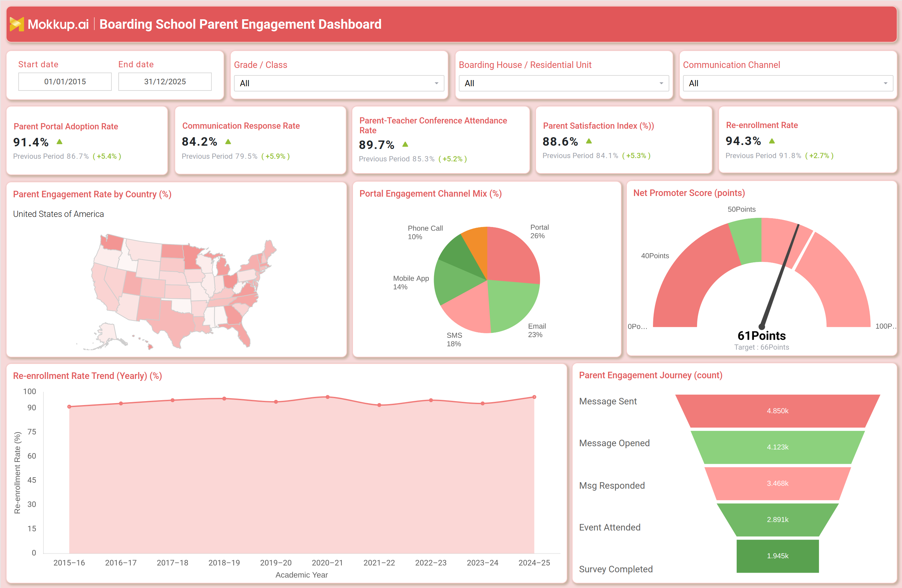The height and width of the screenshot is (588, 902).
Task: Click the 2024–25 data point on trend line
Action: pyautogui.click(x=534, y=397)
